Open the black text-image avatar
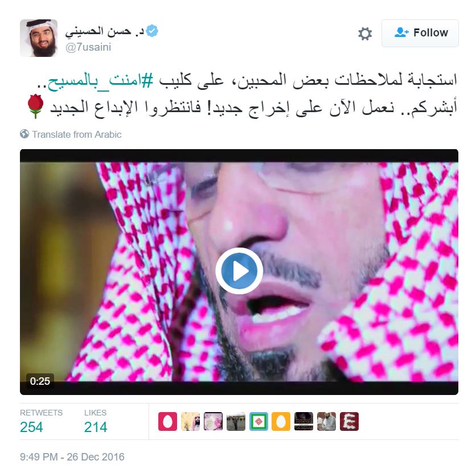This screenshot has width=476, height=469. coord(303,421)
